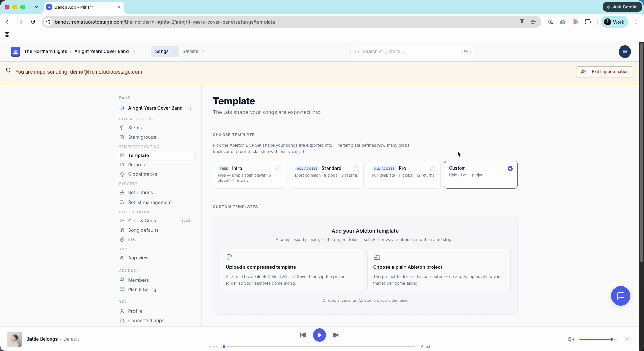View site information for this URL
This screenshot has width=644, height=351.
(48, 22)
